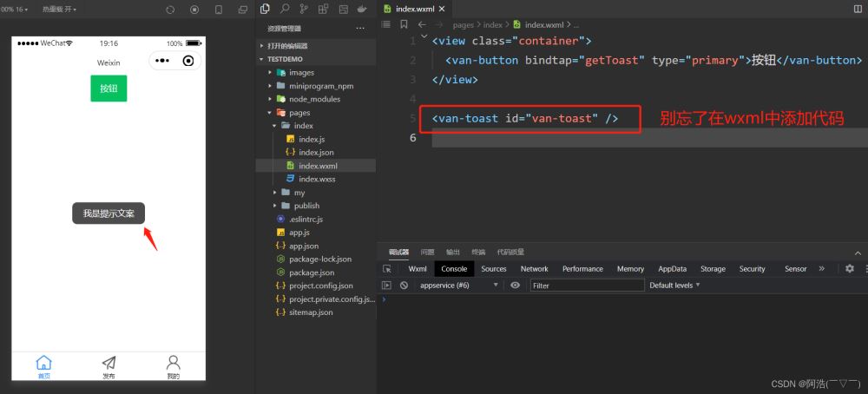Click the clear console icon
Image resolution: width=868 pixels, height=394 pixels.
point(404,285)
